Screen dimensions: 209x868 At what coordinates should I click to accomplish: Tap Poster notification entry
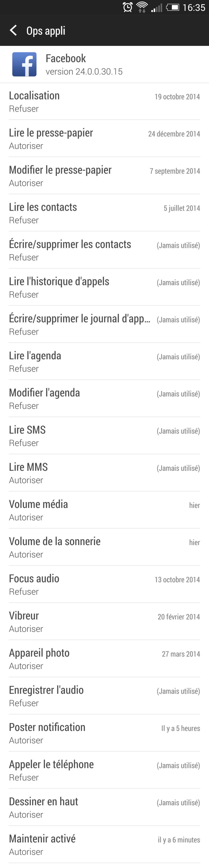(x=104, y=733)
